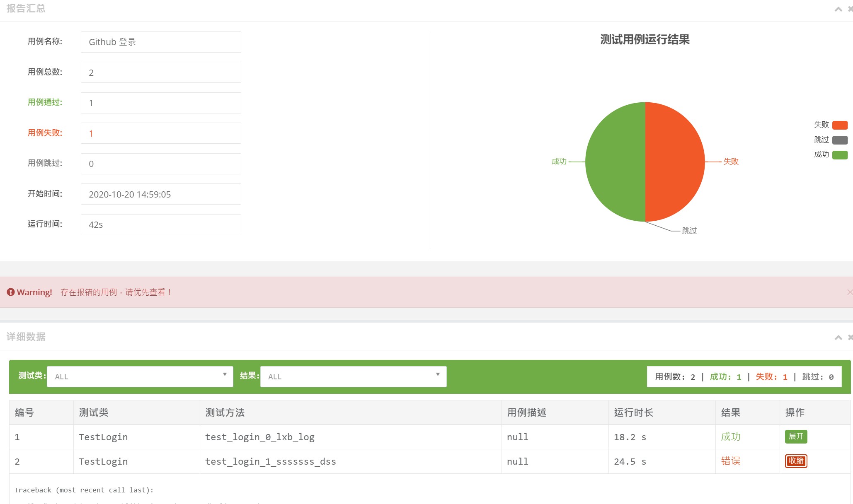The image size is (853, 504).
Task: Click 失败: 1 in summary counter
Action: click(x=771, y=377)
